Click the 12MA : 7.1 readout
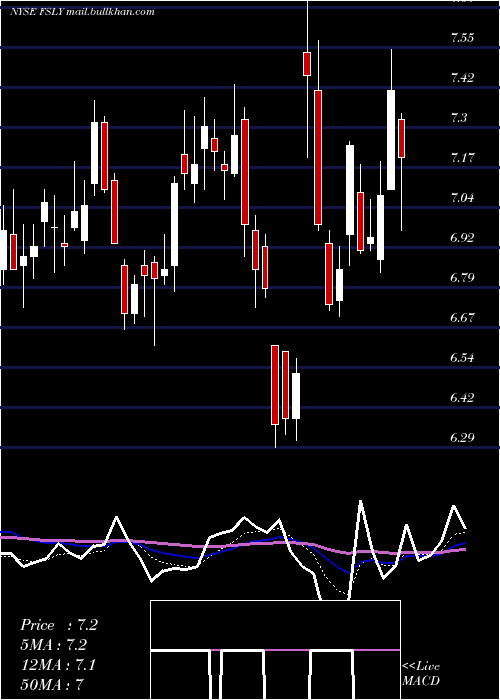This screenshot has height=700, width=500. (x=58, y=665)
